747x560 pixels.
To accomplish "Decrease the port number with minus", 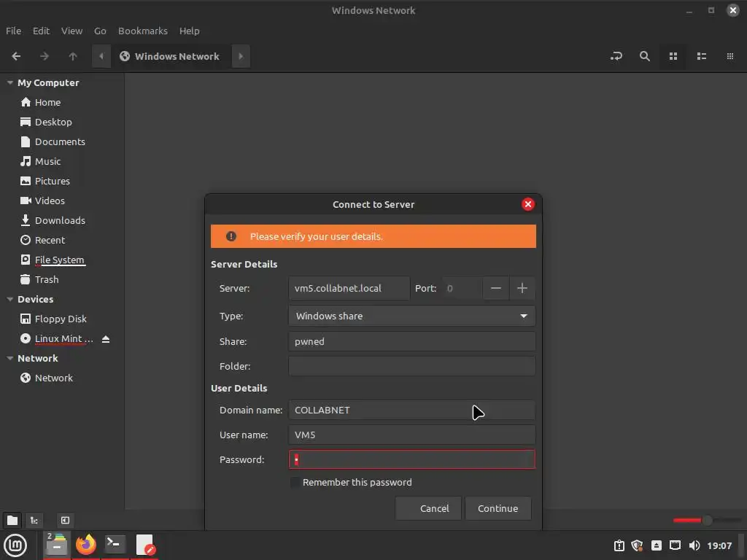I will [496, 288].
